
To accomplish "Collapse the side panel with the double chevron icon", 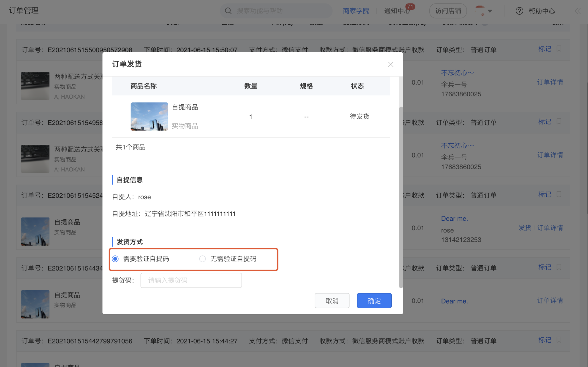I will (578, 11).
